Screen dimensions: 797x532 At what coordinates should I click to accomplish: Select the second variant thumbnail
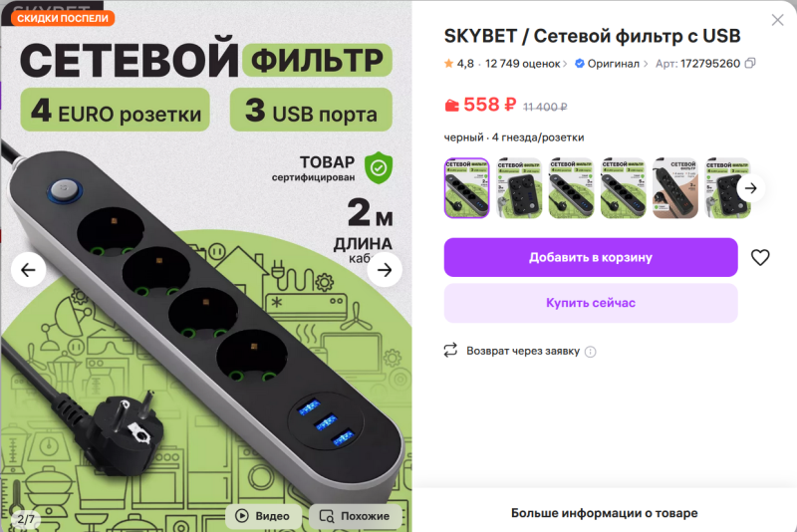(519, 188)
